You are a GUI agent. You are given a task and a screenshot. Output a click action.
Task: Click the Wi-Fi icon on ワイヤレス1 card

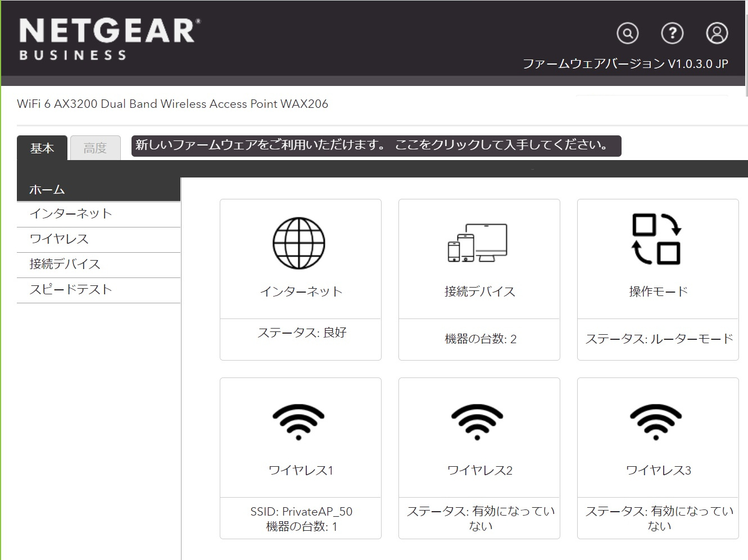(298, 422)
